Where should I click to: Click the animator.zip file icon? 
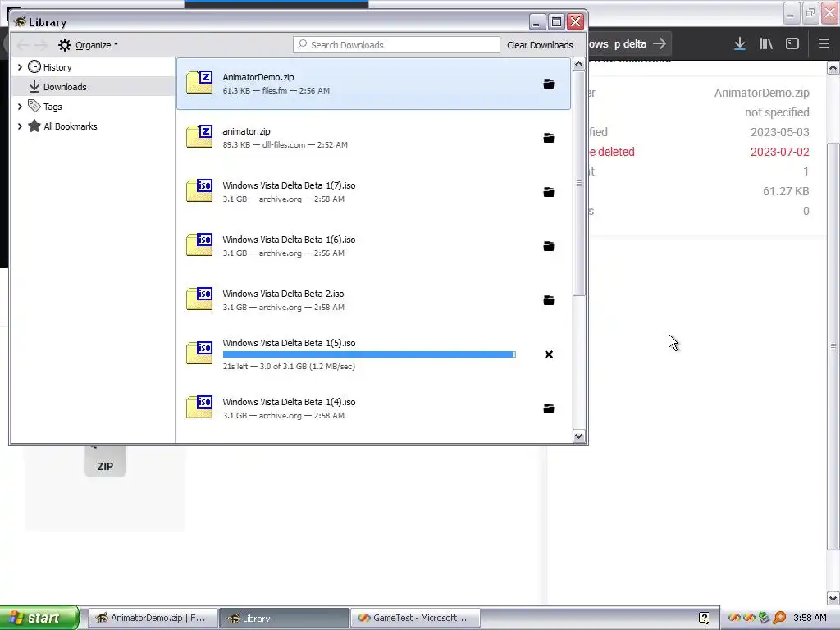pos(199,136)
